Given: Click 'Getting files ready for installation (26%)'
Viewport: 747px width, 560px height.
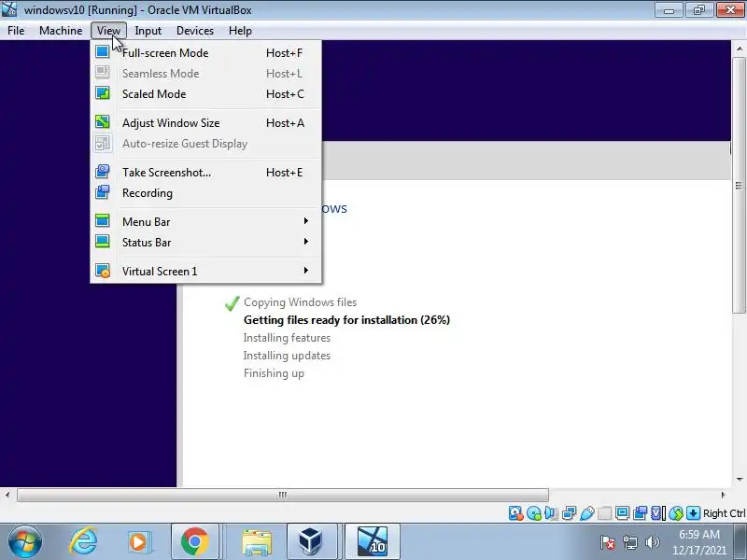Looking at the screenshot, I should point(346,320).
